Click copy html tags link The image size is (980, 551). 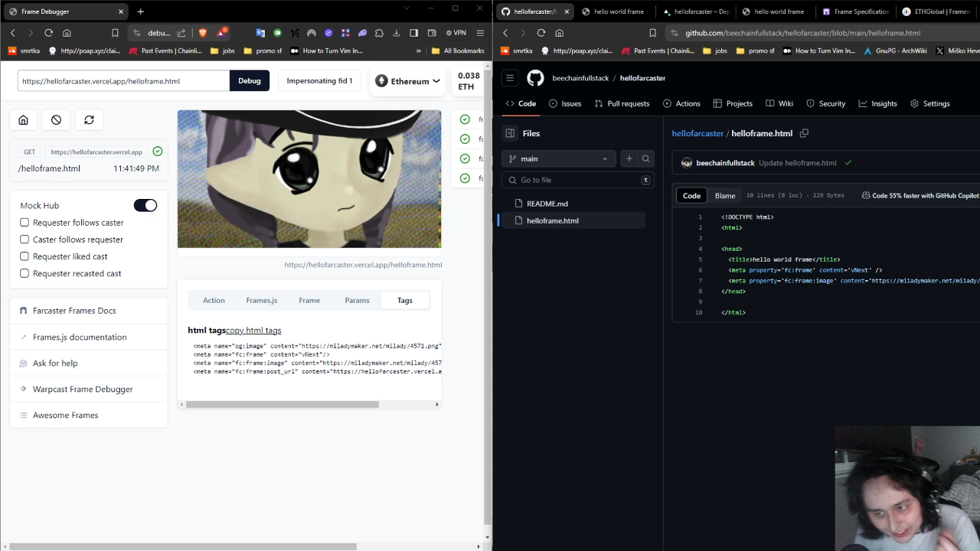click(253, 330)
